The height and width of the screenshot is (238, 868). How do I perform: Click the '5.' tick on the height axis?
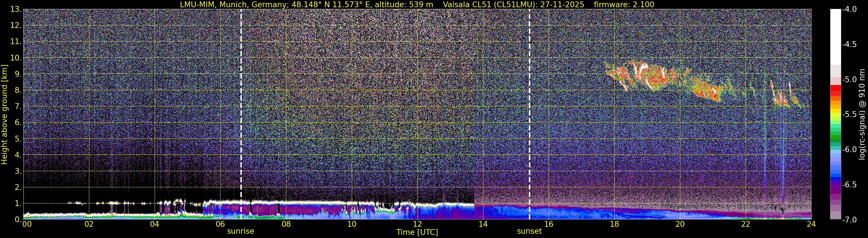(x=18, y=139)
